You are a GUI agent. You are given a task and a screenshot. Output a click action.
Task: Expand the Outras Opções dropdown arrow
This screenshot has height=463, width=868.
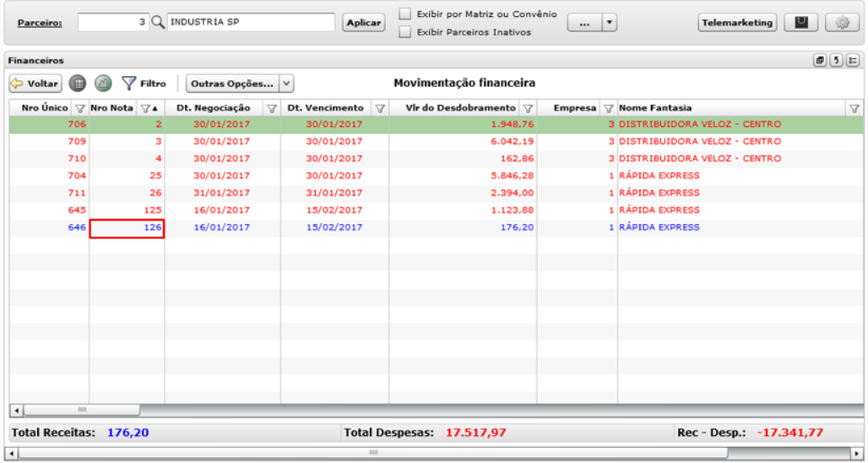pos(286,84)
